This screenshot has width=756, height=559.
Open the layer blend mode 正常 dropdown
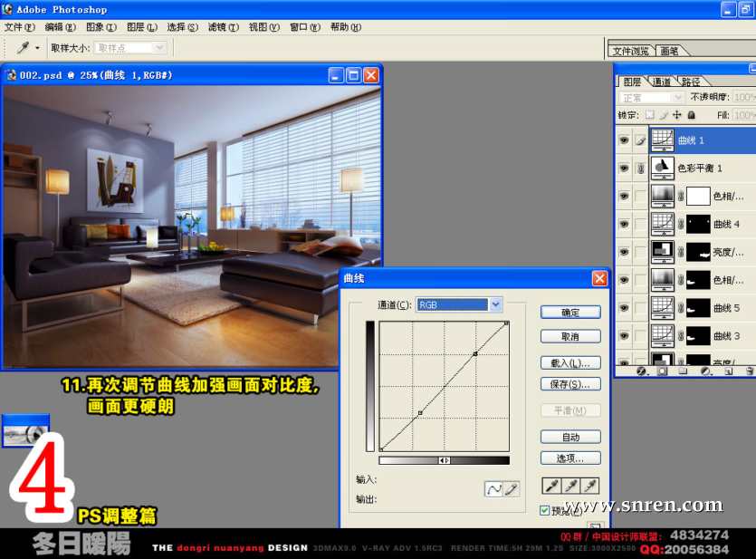tap(651, 97)
